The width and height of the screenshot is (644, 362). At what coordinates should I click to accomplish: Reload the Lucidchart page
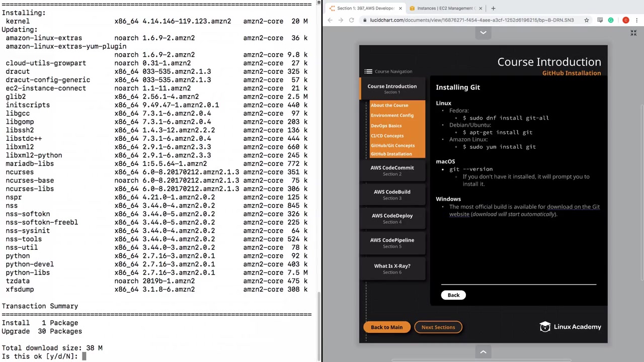(x=351, y=20)
